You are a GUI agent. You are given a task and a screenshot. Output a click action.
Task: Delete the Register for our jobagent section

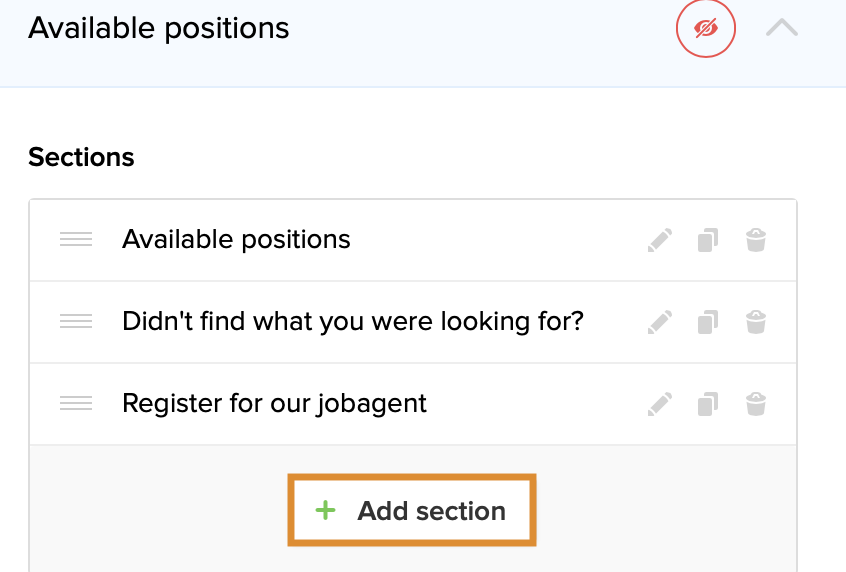coord(756,404)
